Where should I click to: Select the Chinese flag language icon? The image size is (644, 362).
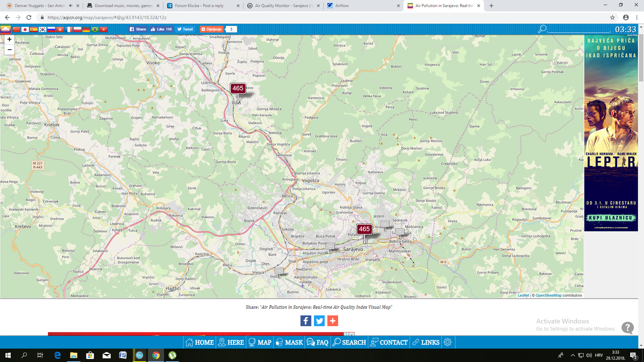tap(16, 29)
